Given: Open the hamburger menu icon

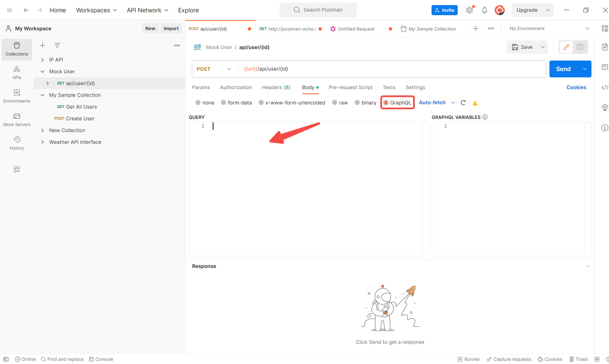Looking at the screenshot, I should click(9, 10).
